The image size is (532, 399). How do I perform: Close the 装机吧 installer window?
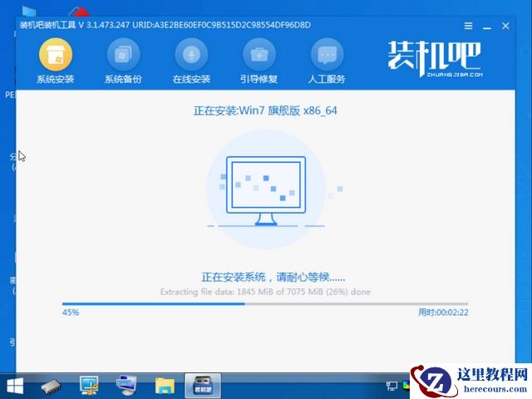pyautogui.click(x=505, y=26)
